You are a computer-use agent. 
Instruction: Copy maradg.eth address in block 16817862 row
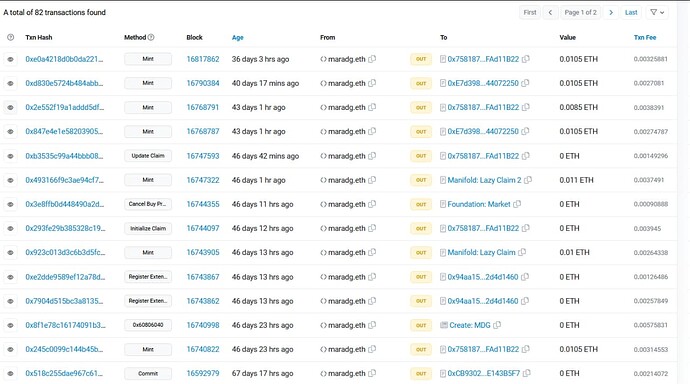372,59
